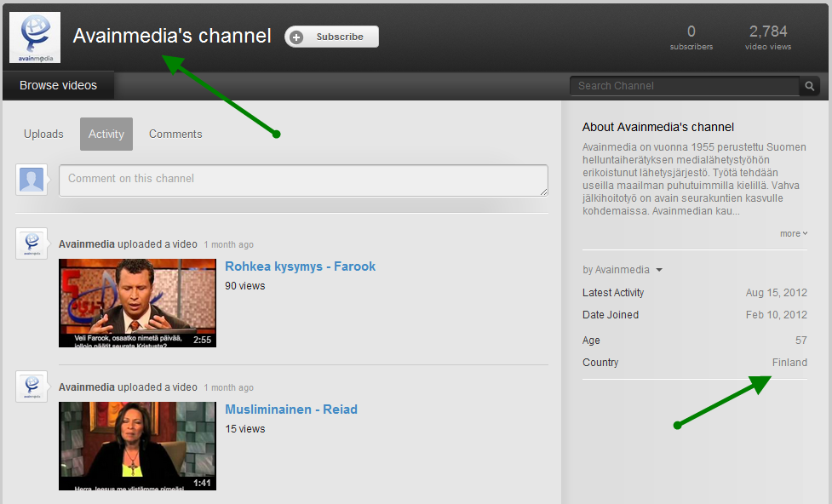This screenshot has height=504, width=832.
Task: Click the Latest Activity date Aug 15, 2012
Action: click(x=777, y=293)
